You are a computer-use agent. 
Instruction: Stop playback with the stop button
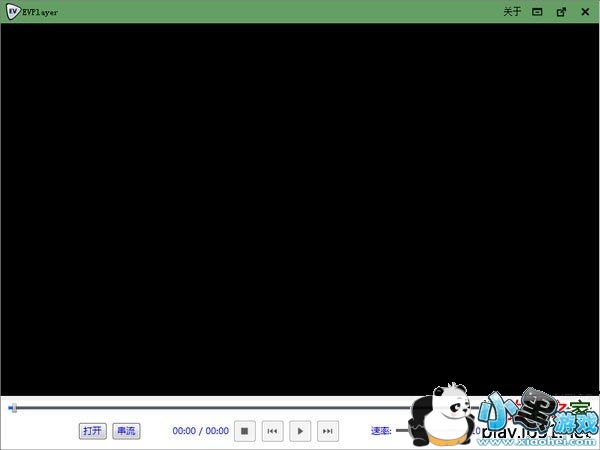[x=245, y=431]
